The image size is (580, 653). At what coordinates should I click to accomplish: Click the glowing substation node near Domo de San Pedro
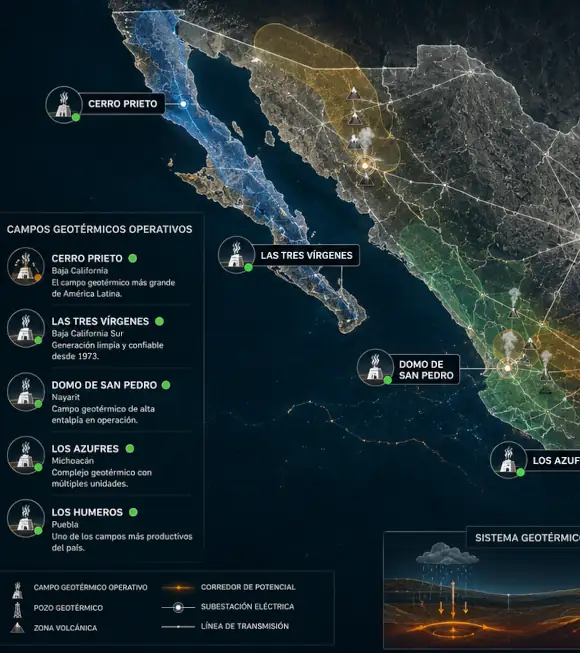pos(507,368)
